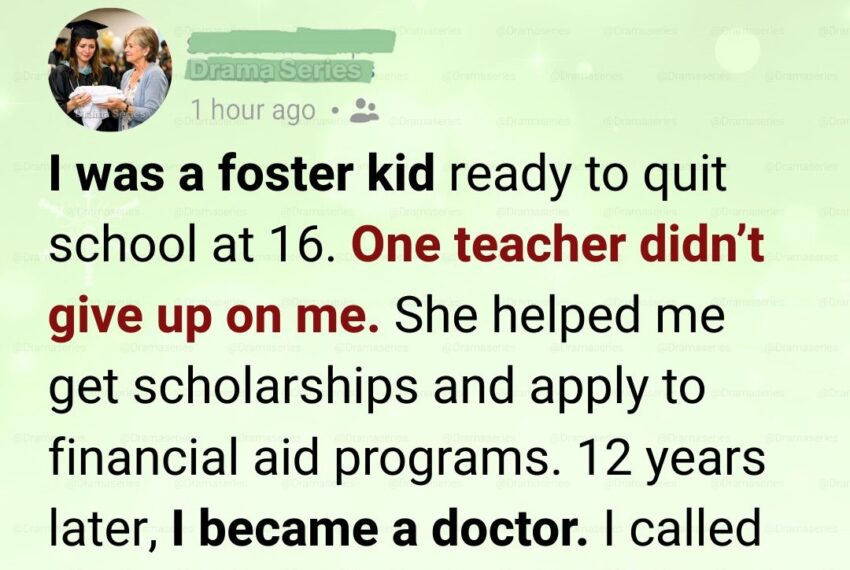Open the poster's profile picture
850x570 pixels.
[109, 70]
